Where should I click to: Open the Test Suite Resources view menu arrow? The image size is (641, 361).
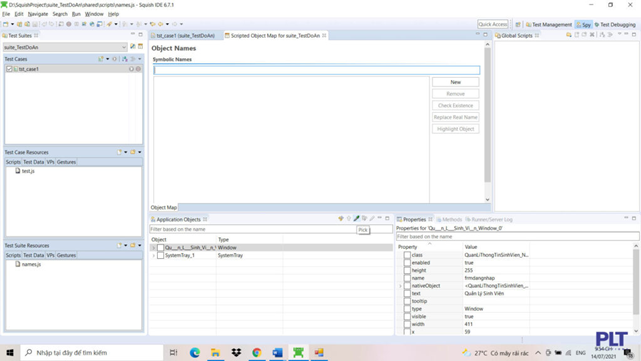[x=140, y=245]
